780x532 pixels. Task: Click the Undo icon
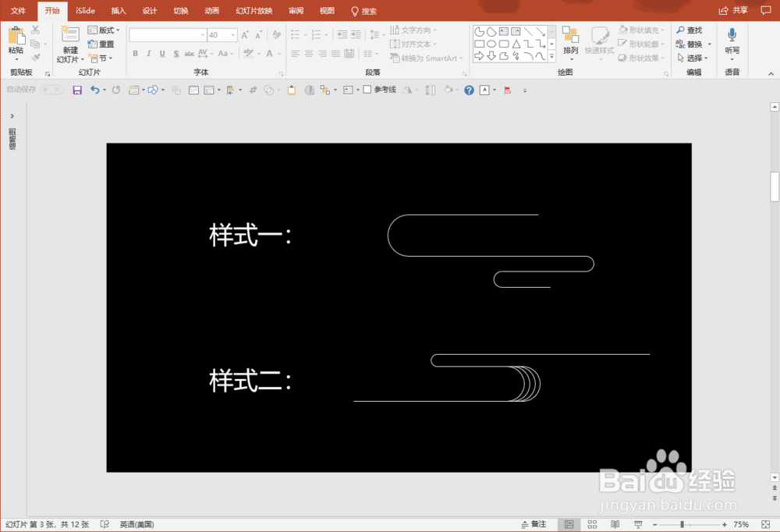[94, 90]
